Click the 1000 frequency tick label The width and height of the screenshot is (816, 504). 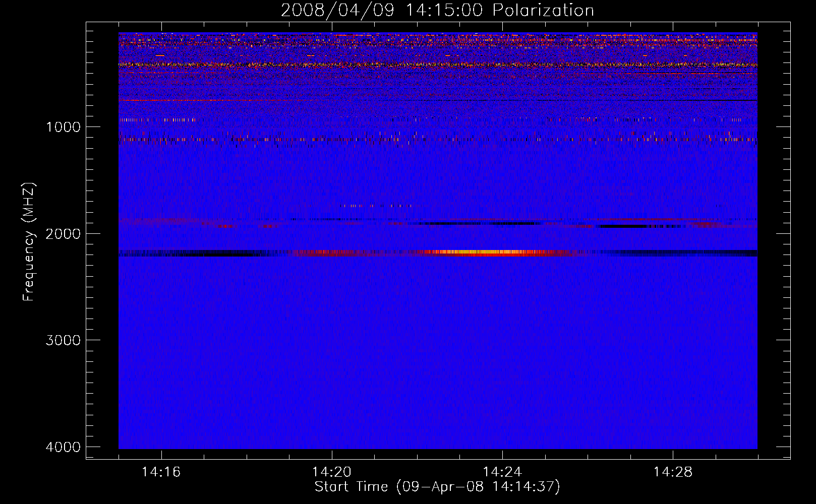(63, 127)
